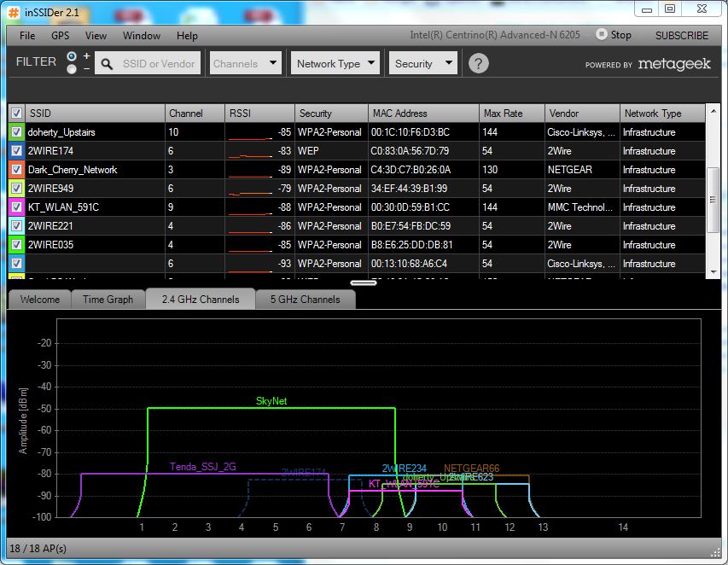Screen dimensions: 728x565
Task: Click the Stop scanning icon
Action: coord(602,35)
